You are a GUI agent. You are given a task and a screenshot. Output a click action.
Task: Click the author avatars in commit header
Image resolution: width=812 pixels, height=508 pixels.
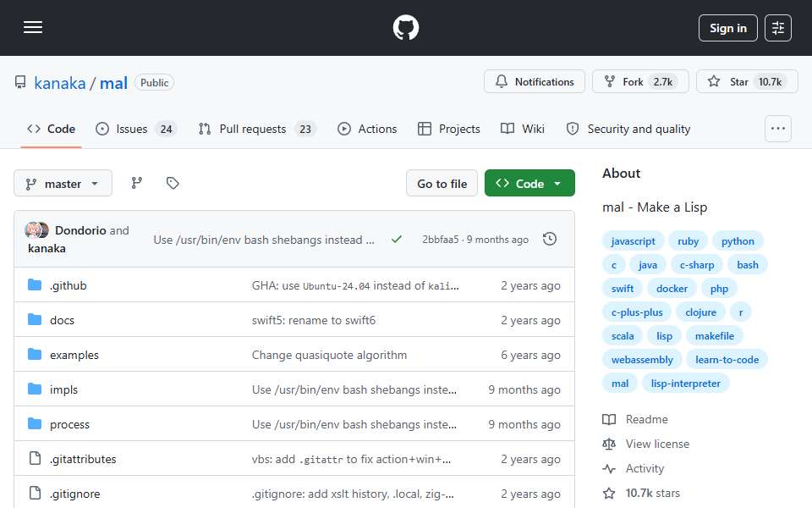pos(36,229)
